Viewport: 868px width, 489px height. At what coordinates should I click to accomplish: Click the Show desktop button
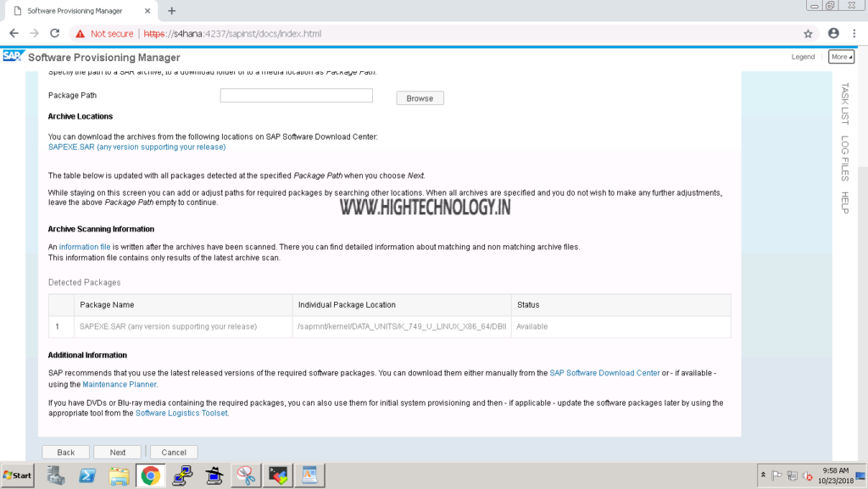click(861, 475)
